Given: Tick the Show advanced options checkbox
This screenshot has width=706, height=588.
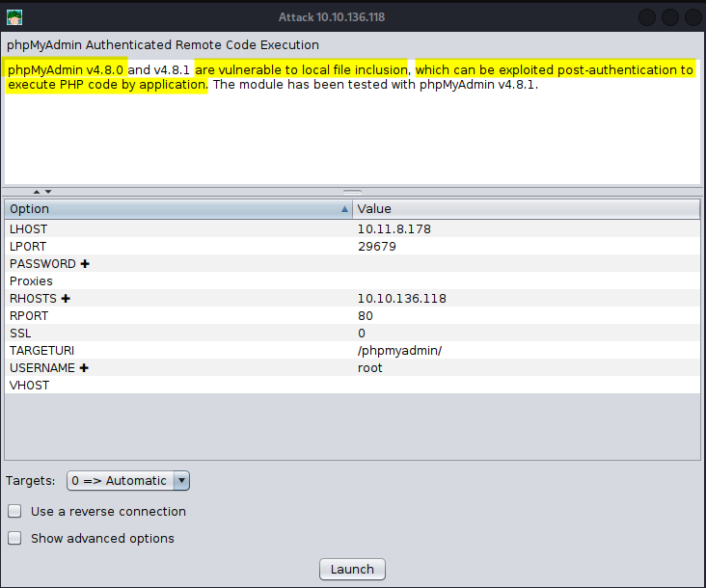Looking at the screenshot, I should point(14,539).
